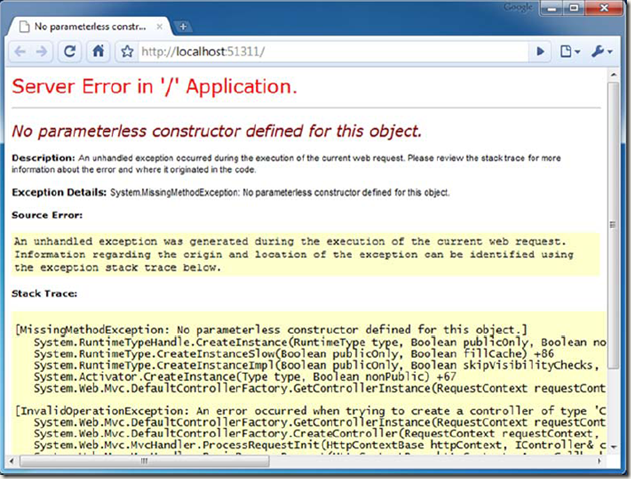Close the browser window
The height and width of the screenshot is (479, 631).
tap(604, 8)
